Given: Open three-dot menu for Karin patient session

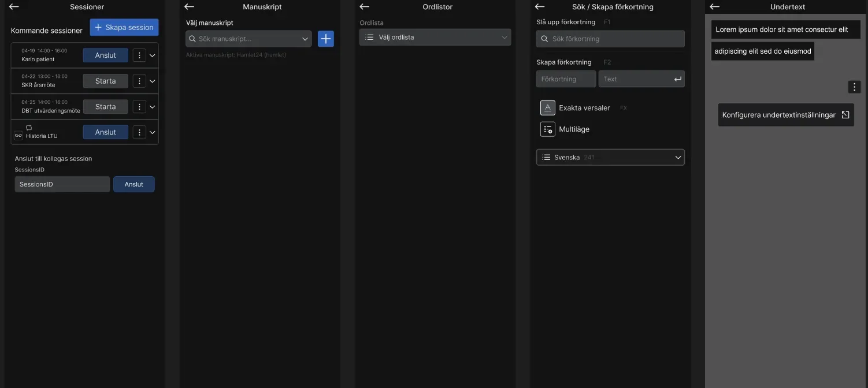Looking at the screenshot, I should [x=139, y=55].
